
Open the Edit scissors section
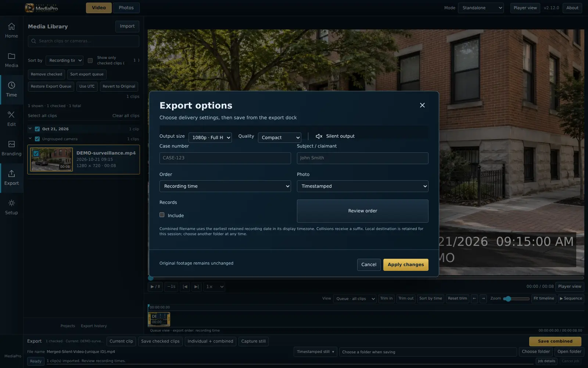click(11, 119)
